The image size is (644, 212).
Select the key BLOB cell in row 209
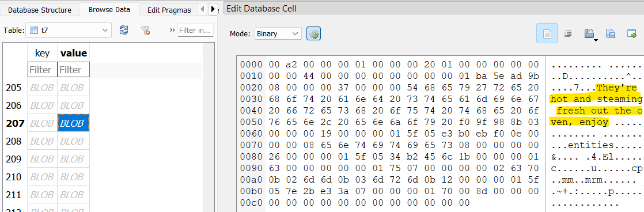(42, 158)
